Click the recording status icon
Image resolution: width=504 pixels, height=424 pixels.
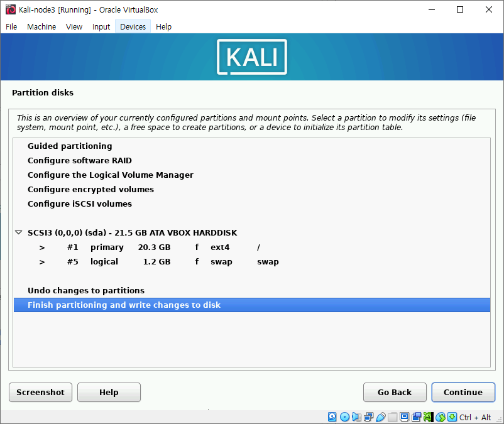point(416,417)
